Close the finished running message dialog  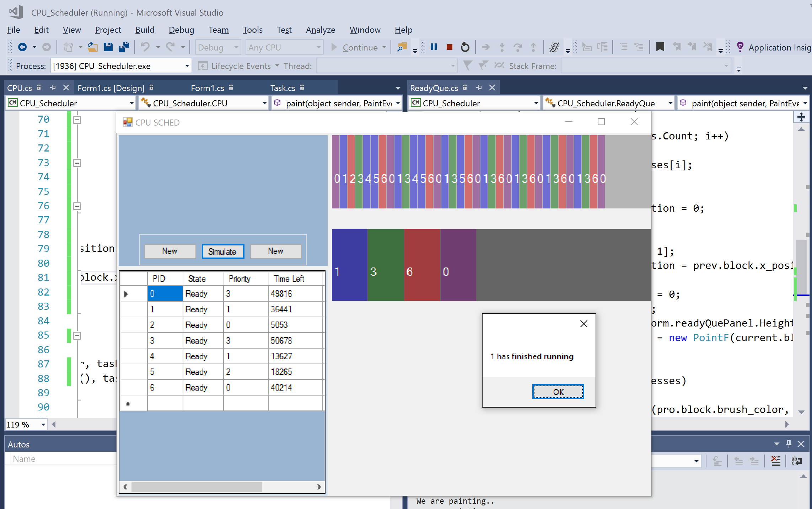(x=584, y=324)
